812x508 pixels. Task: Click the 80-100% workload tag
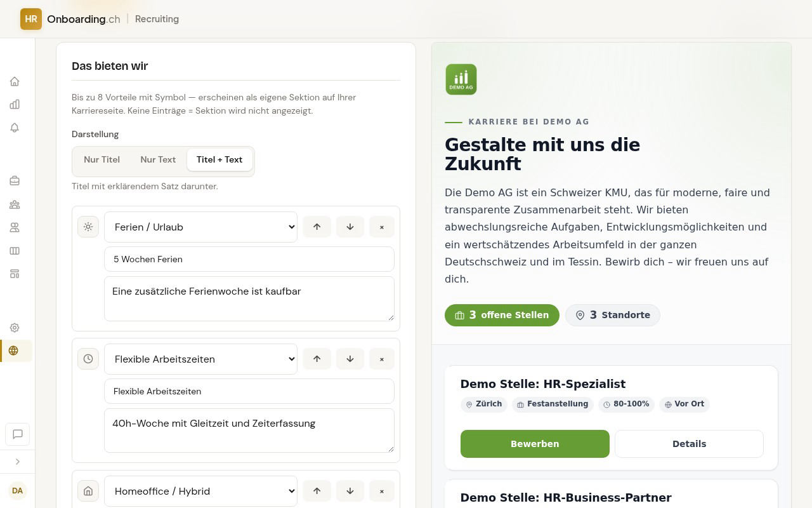point(627,404)
